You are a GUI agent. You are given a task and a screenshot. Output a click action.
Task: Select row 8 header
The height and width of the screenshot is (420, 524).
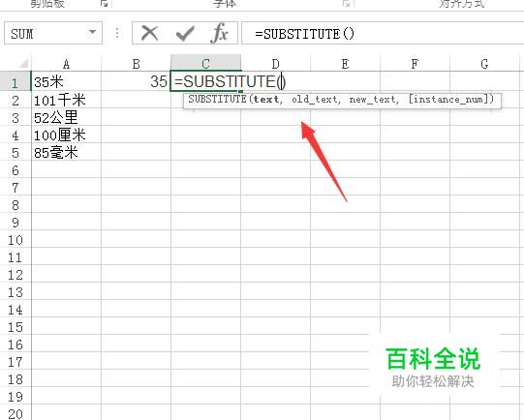(x=15, y=204)
